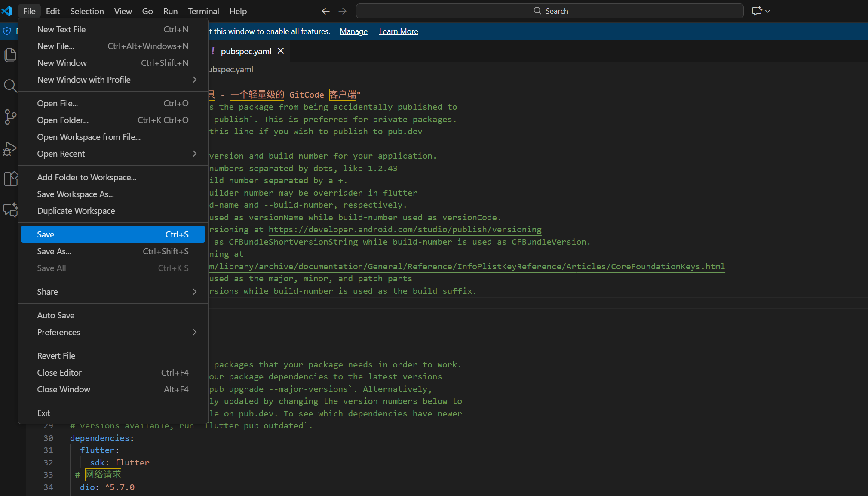Open the Extensions view icon
The height and width of the screenshot is (496, 868).
click(10, 179)
